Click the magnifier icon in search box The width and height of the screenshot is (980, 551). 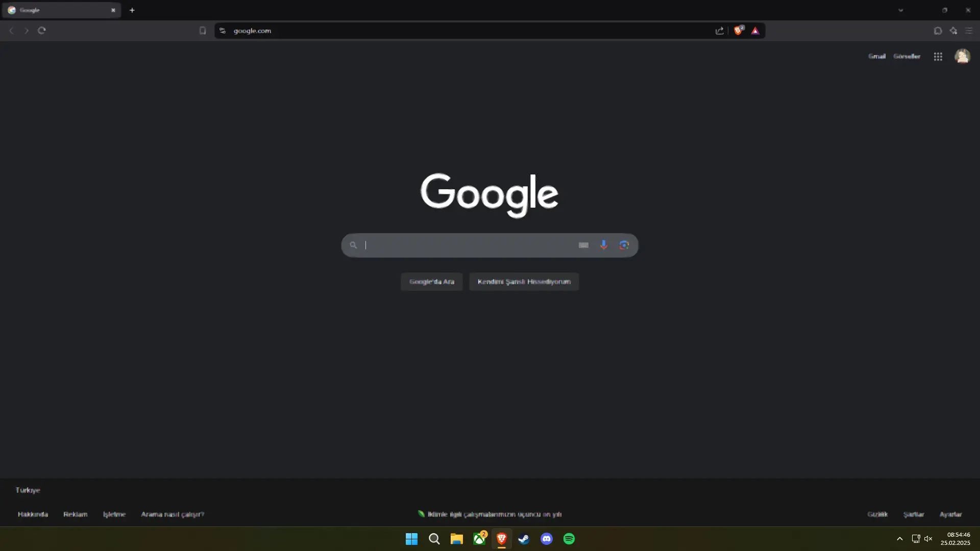353,245
